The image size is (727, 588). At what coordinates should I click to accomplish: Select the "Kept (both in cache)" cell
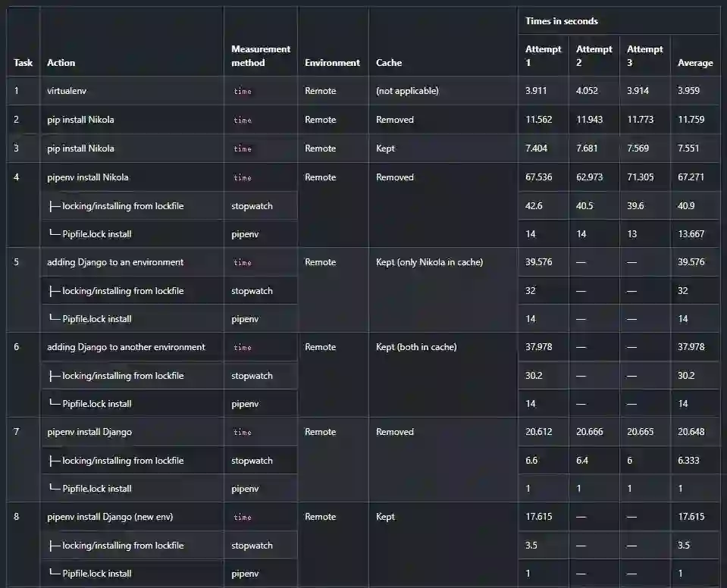(x=416, y=347)
